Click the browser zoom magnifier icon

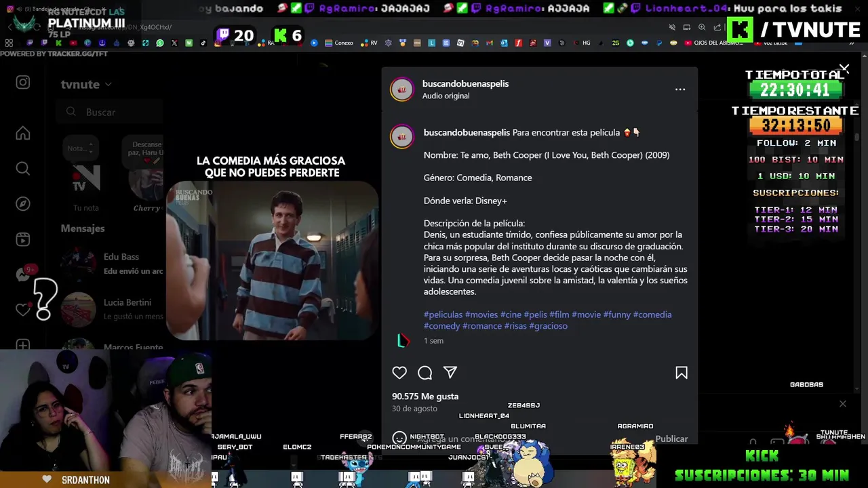pyautogui.click(x=702, y=27)
